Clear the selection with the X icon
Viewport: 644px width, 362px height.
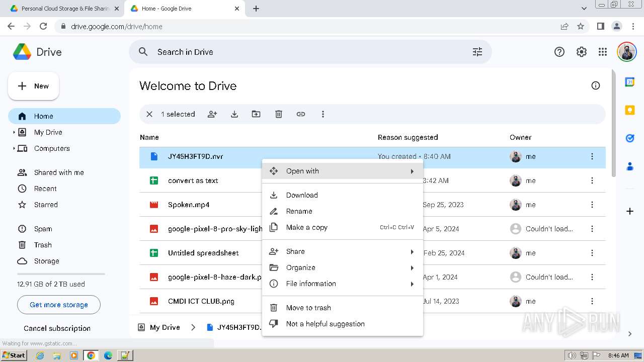coord(149,114)
